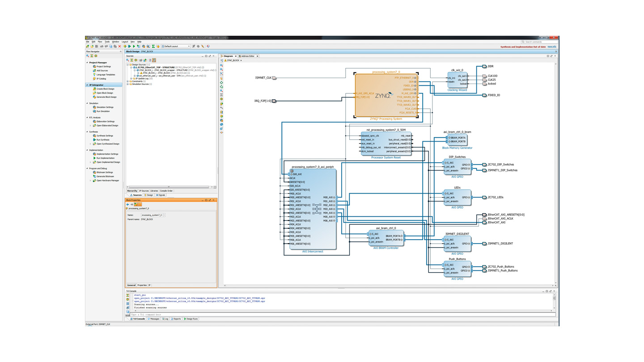Screen dimensions: 644x362
Task: Expand the Simulation Sources folder
Action: point(127,84)
